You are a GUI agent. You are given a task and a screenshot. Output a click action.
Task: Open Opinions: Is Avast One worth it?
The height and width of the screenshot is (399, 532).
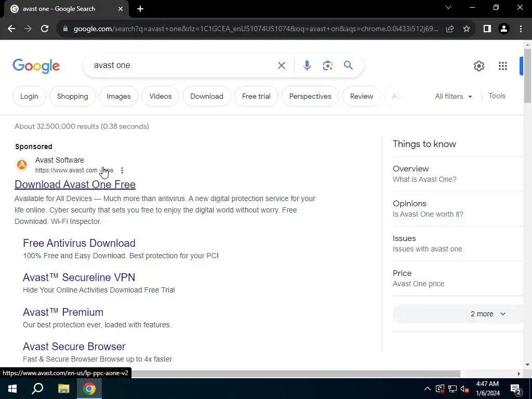[x=458, y=209]
